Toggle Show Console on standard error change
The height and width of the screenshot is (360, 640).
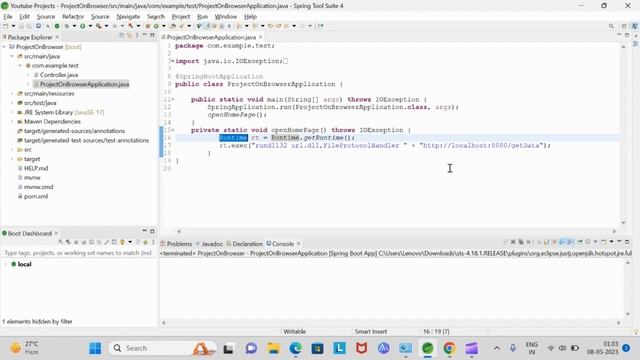coord(570,242)
